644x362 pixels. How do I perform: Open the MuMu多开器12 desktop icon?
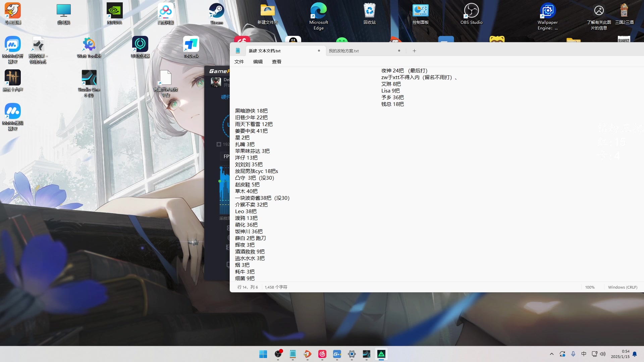[13, 50]
